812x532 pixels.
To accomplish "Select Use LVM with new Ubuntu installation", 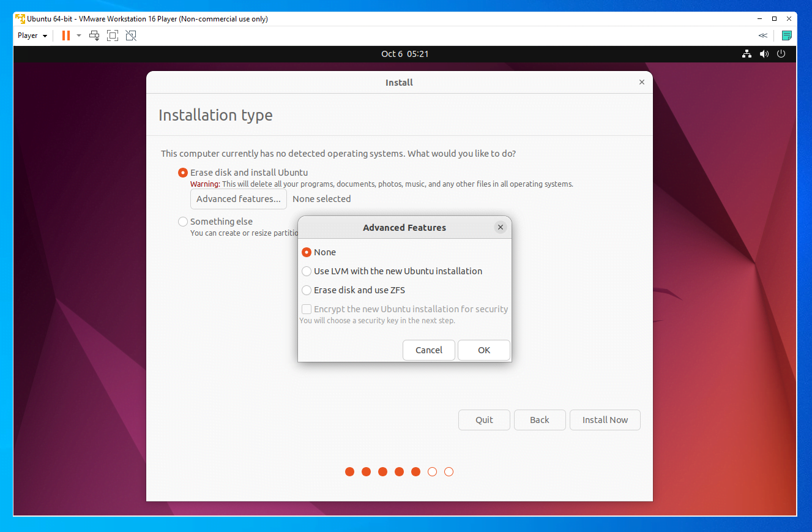I will click(x=392, y=271).
